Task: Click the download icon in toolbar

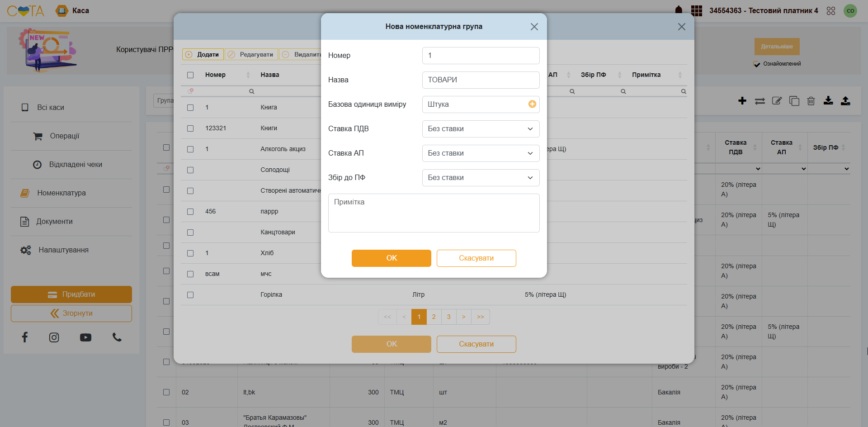Action: [828, 100]
